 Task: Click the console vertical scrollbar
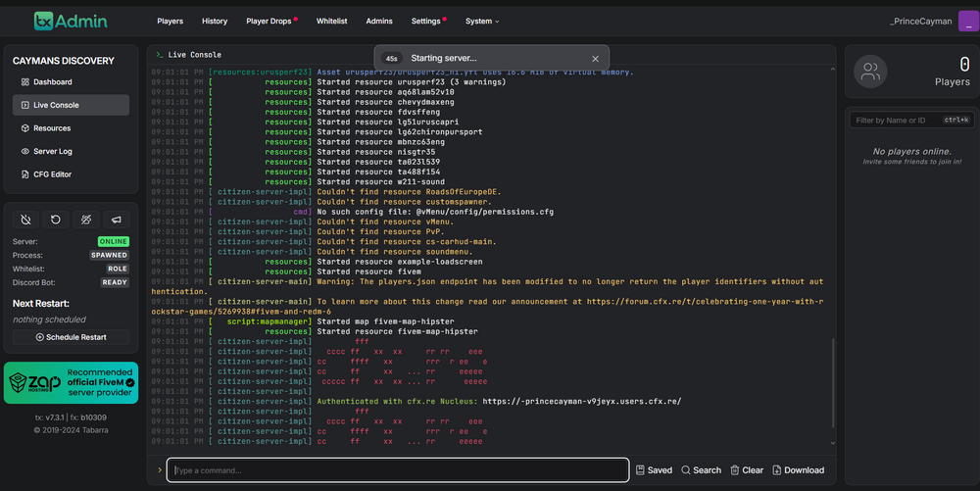[x=832, y=382]
